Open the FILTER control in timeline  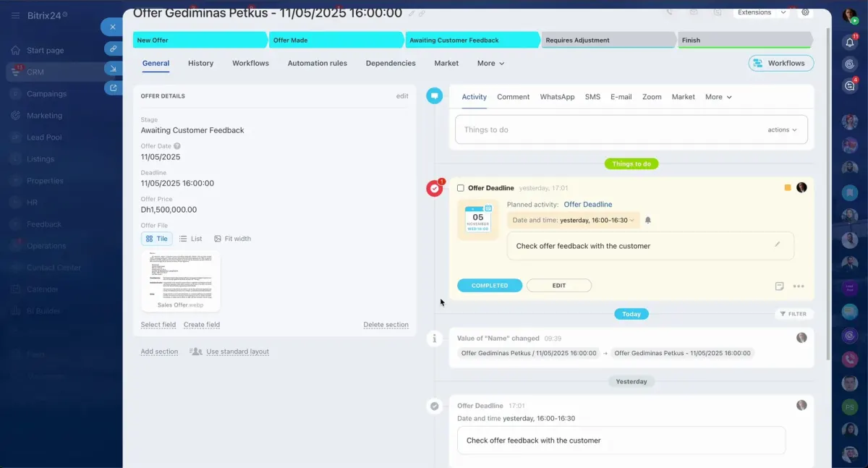tap(793, 314)
